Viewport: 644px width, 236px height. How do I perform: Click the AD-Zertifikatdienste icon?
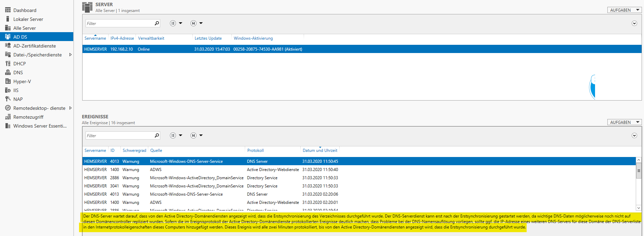pos(8,46)
